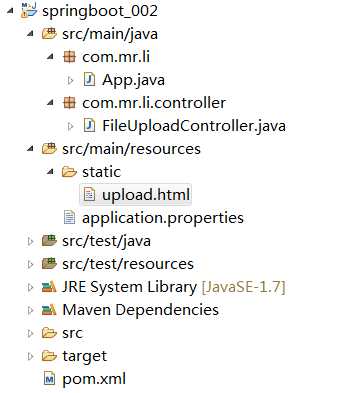
Task: Click the springboot_002 Maven project icon
Action: tap(29, 10)
